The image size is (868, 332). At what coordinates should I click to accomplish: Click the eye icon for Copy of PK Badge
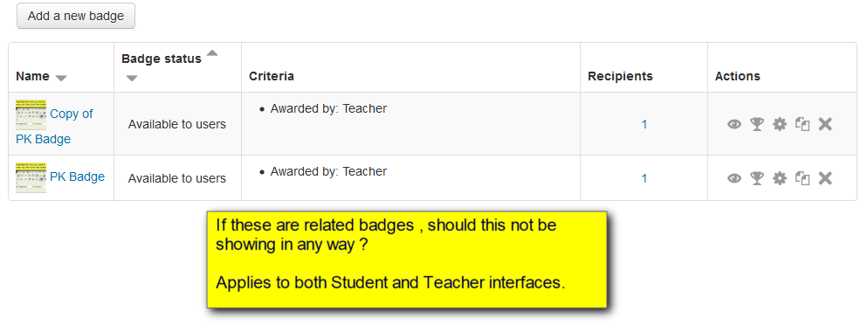[734, 124]
